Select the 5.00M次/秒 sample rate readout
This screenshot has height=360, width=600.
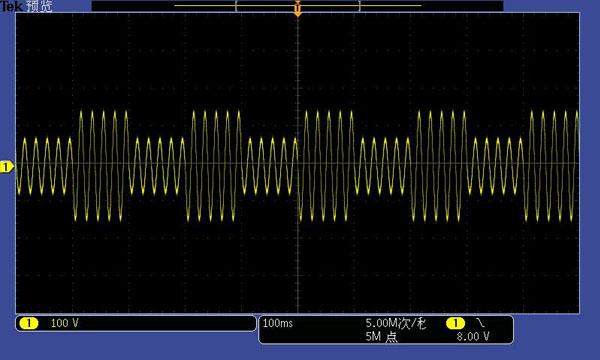point(396,323)
